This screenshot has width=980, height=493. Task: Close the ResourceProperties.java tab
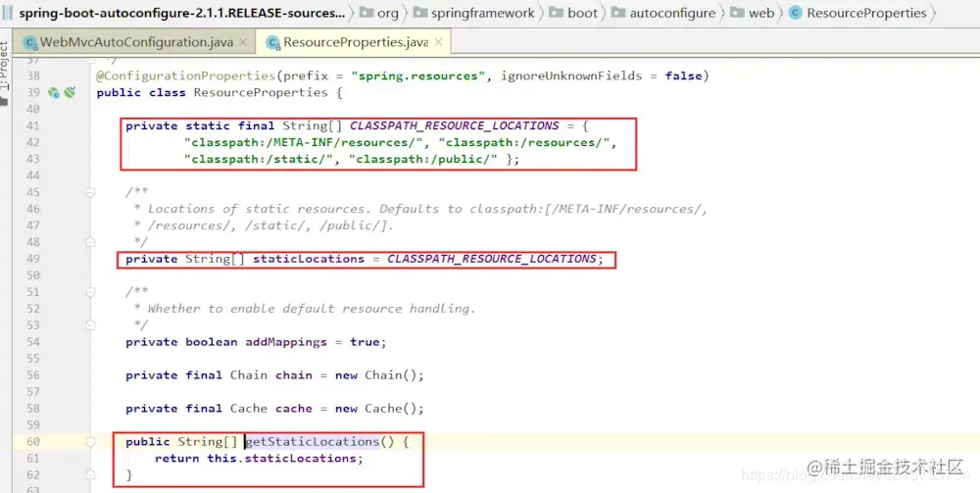point(438,42)
